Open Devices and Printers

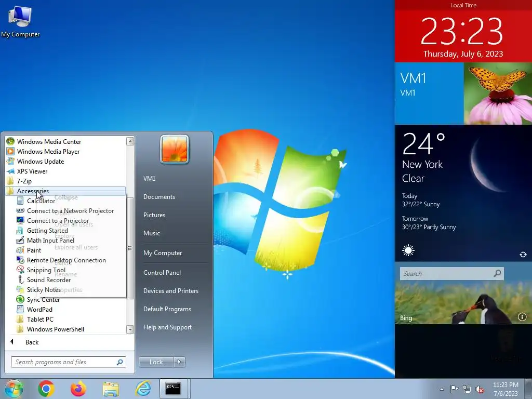point(170,291)
